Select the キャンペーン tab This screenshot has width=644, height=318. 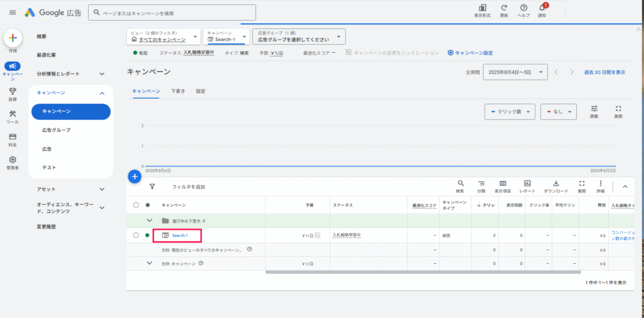(146, 92)
